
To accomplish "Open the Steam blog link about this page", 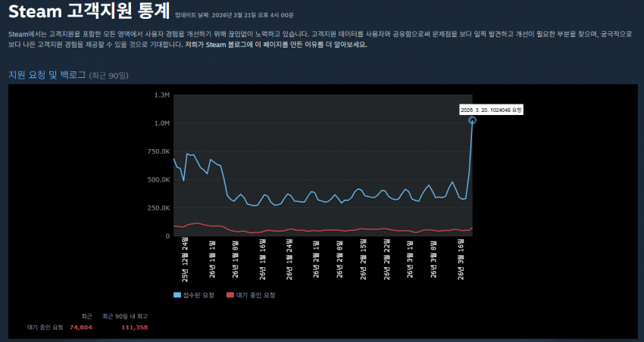I will click(276, 45).
